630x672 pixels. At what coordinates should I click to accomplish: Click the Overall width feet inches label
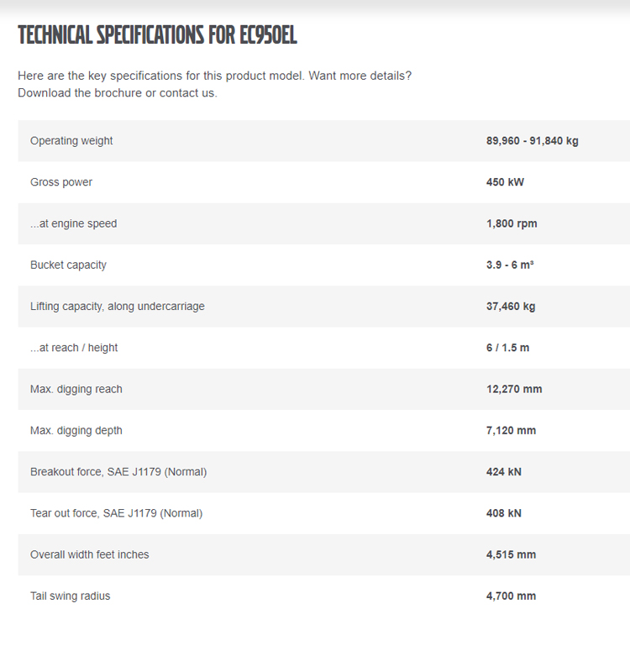coord(90,554)
